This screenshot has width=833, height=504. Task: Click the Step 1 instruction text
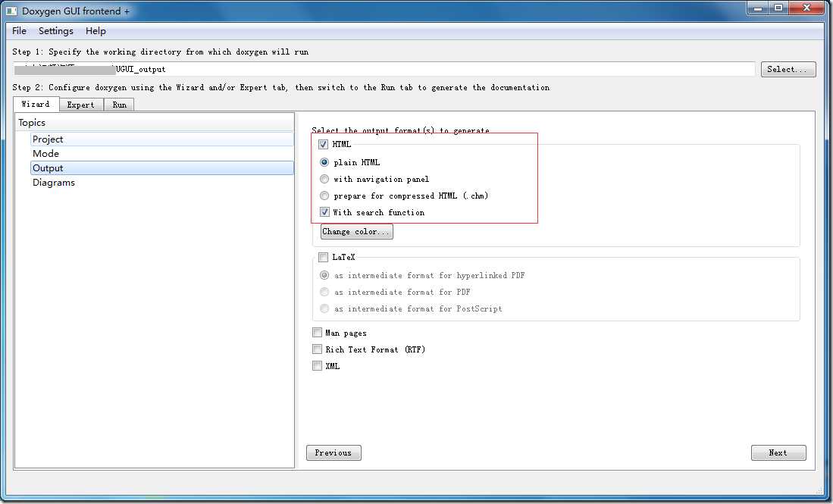[x=161, y=52]
